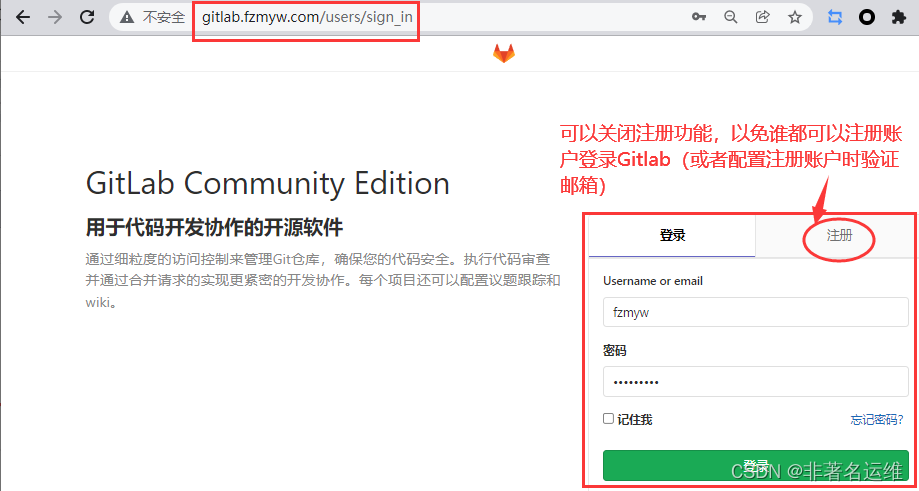This screenshot has width=919, height=491.
Task: Go forward in browser history
Action: point(55,18)
